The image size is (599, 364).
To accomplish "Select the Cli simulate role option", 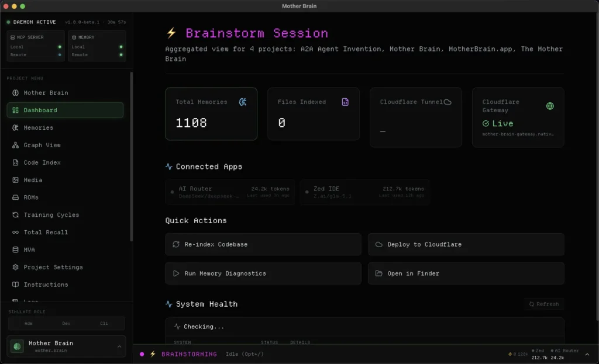I will [104, 323].
